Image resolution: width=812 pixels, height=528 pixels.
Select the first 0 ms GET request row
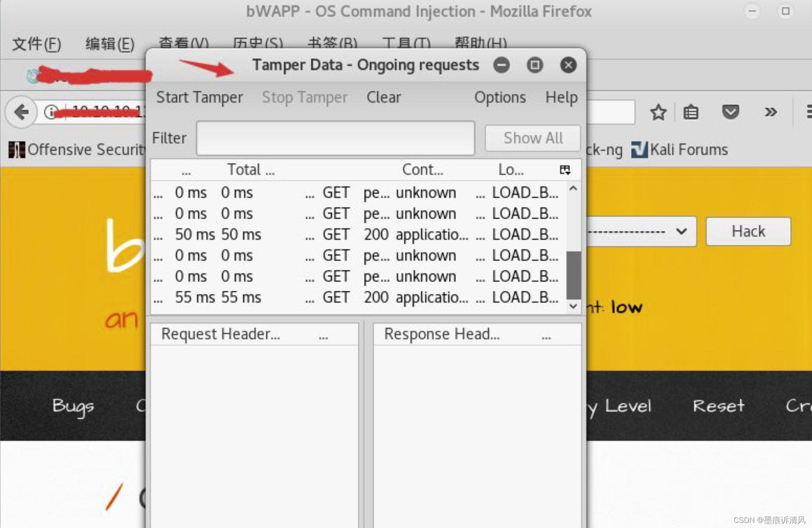[x=358, y=192]
